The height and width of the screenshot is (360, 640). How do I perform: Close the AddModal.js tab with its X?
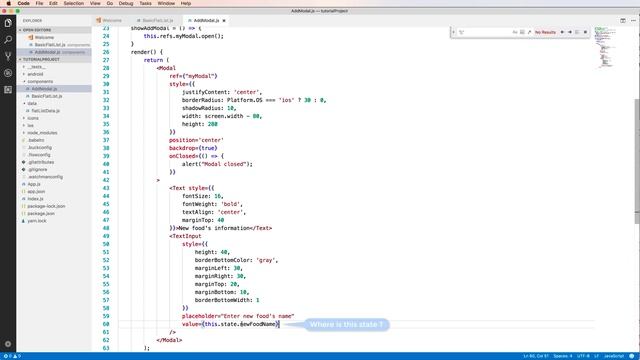coord(224,20)
